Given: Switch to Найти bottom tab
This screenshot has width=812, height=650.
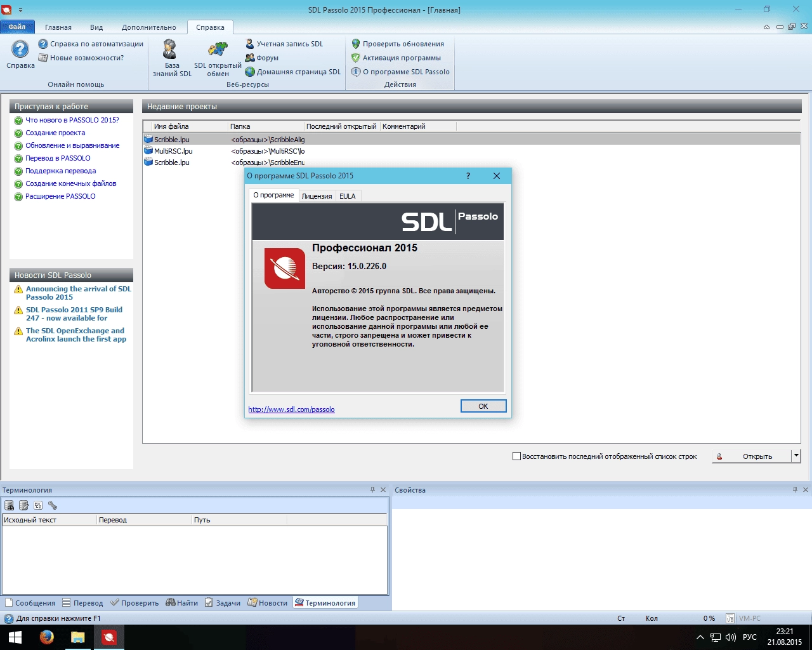Looking at the screenshot, I should pos(182,603).
